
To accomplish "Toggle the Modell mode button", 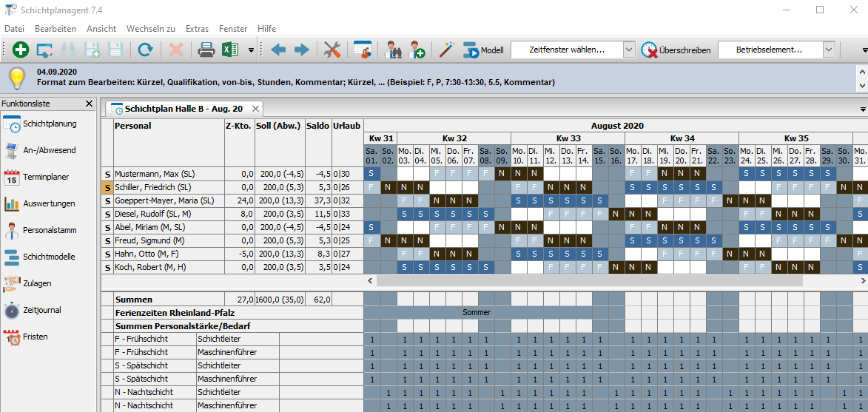I will (483, 50).
